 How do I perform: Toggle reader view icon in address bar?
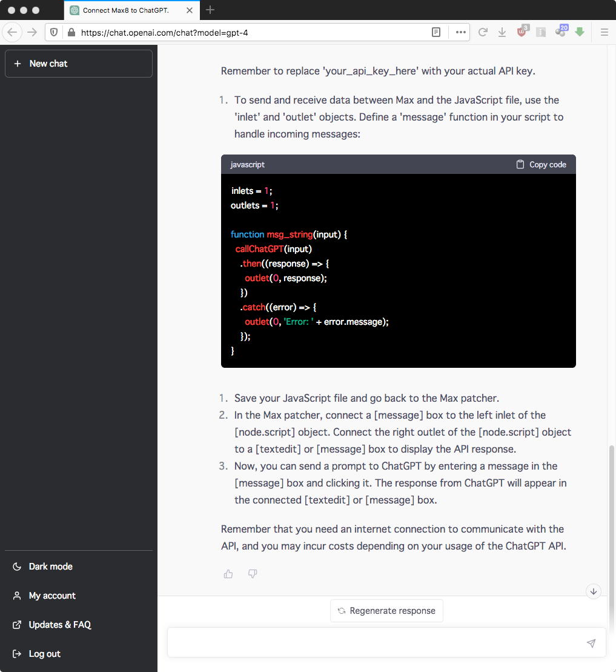click(436, 32)
